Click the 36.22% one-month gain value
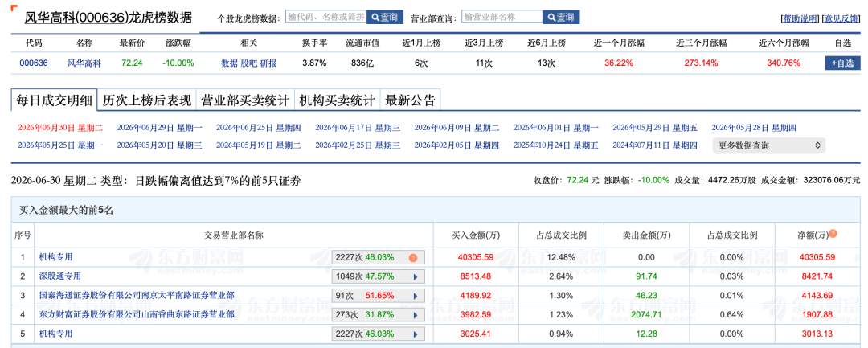The width and height of the screenshot is (868, 348). (x=618, y=63)
